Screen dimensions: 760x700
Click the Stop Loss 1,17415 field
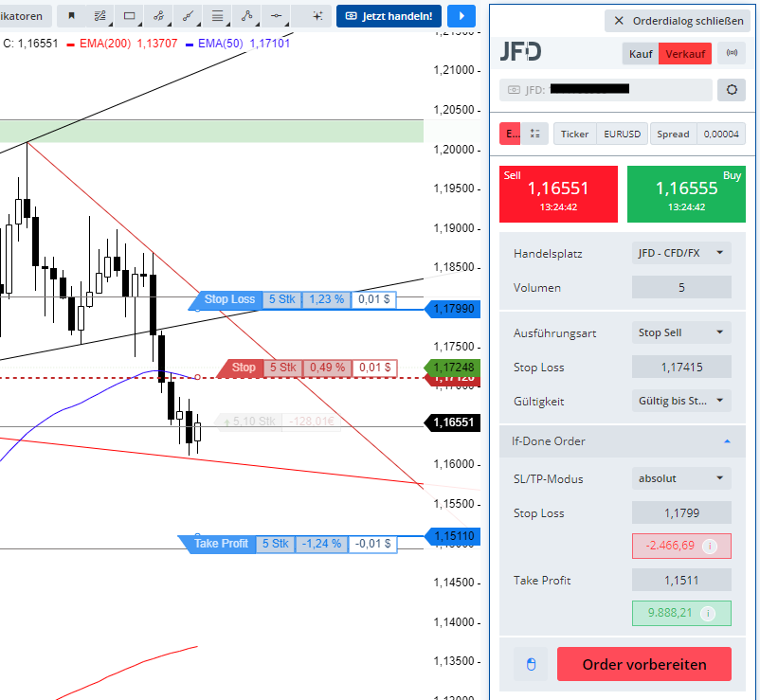tap(681, 367)
